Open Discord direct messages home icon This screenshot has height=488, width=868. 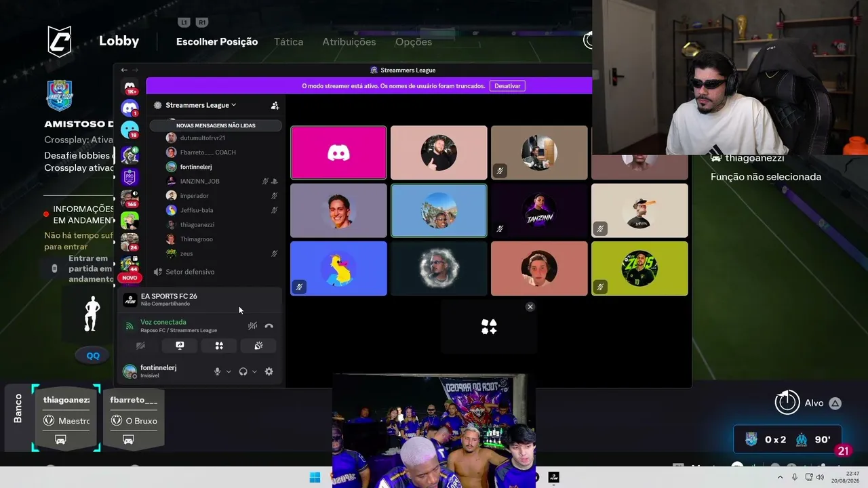(x=130, y=86)
